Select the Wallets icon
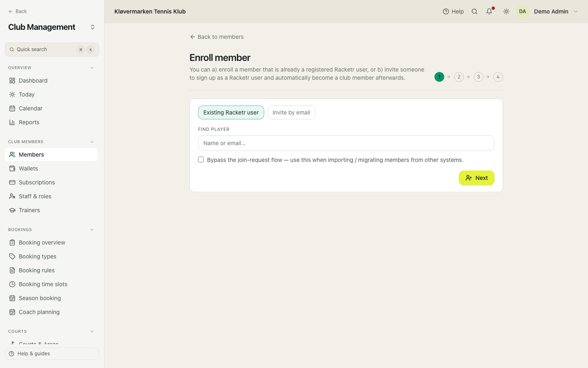Screen dimensions: 588x368 (x=12, y=168)
